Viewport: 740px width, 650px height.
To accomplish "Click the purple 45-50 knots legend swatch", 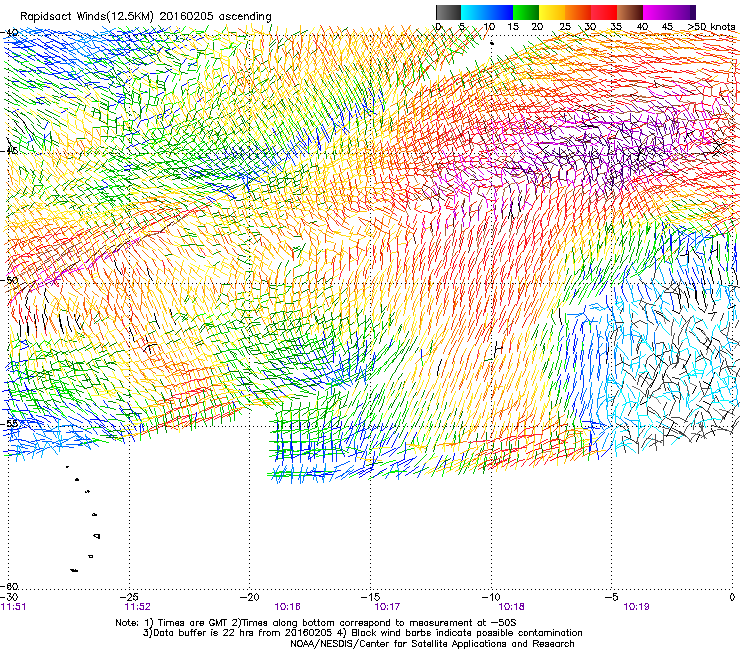I will [682, 12].
